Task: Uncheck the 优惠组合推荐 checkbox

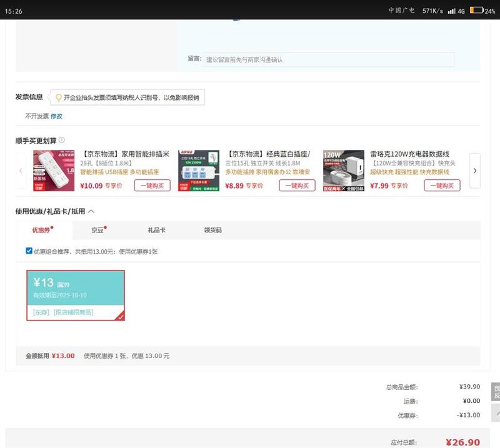Action: [x=29, y=251]
